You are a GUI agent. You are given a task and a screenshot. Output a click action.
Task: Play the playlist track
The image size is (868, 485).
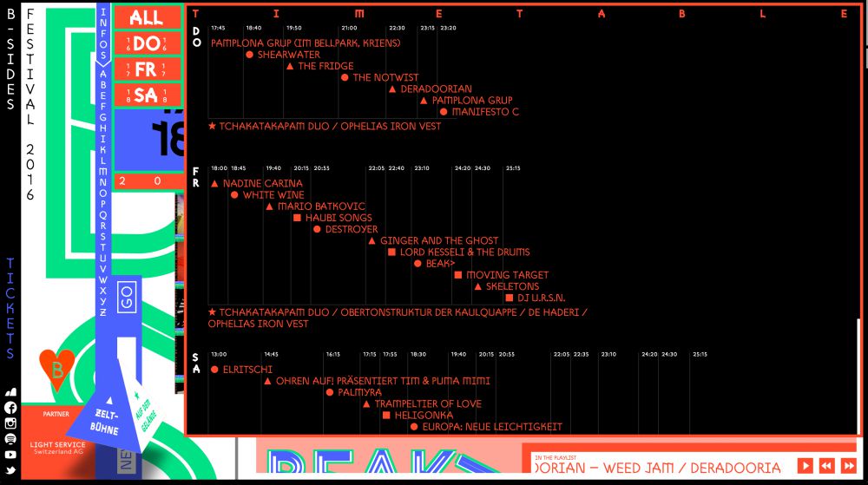[805, 466]
